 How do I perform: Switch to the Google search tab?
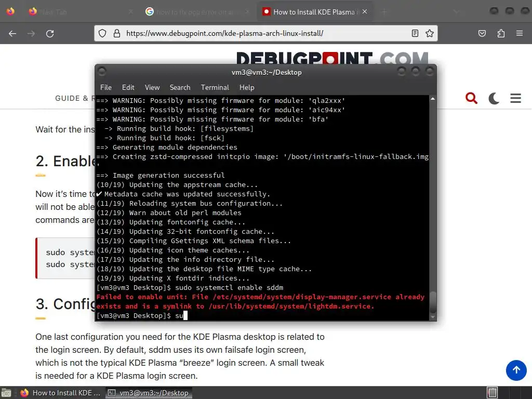coord(197,12)
